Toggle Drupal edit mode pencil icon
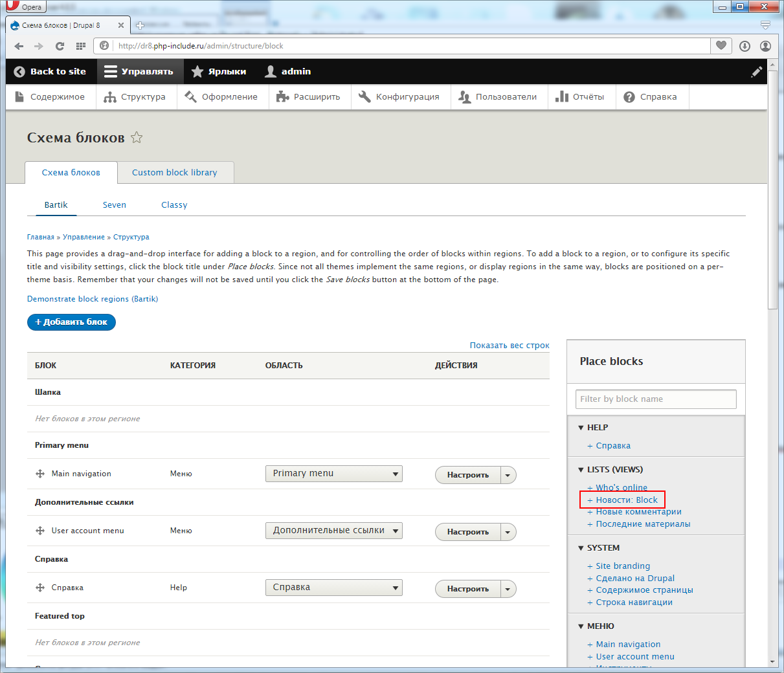The height and width of the screenshot is (673, 784). point(756,72)
